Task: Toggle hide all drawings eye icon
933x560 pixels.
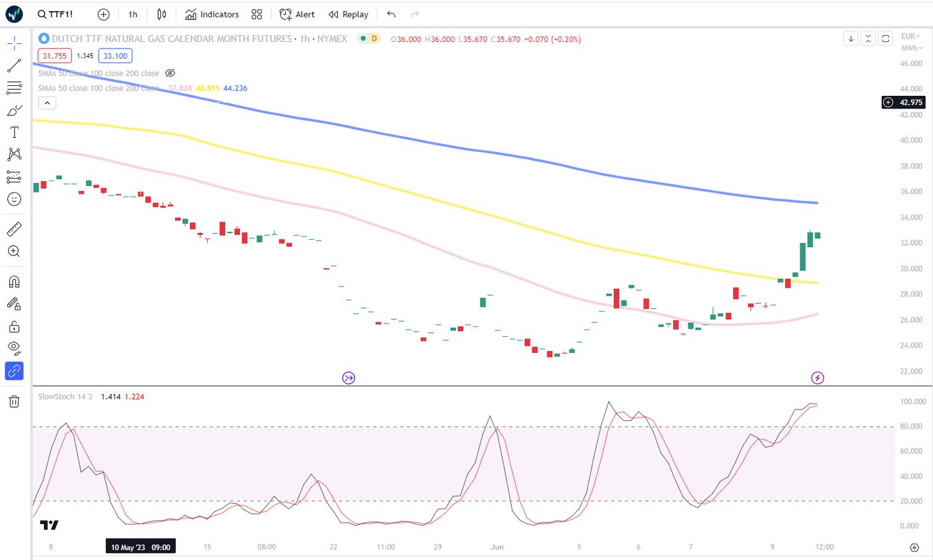Action: 14,347
